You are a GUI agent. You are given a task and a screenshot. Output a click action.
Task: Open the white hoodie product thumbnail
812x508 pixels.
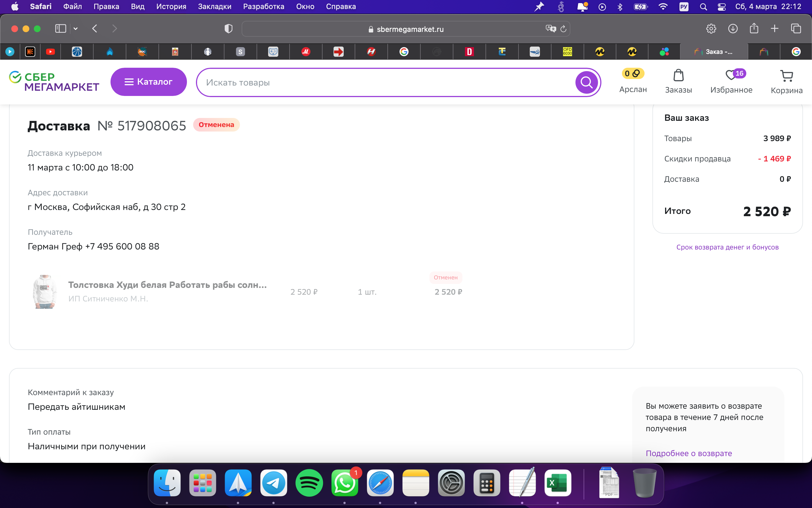click(x=45, y=291)
